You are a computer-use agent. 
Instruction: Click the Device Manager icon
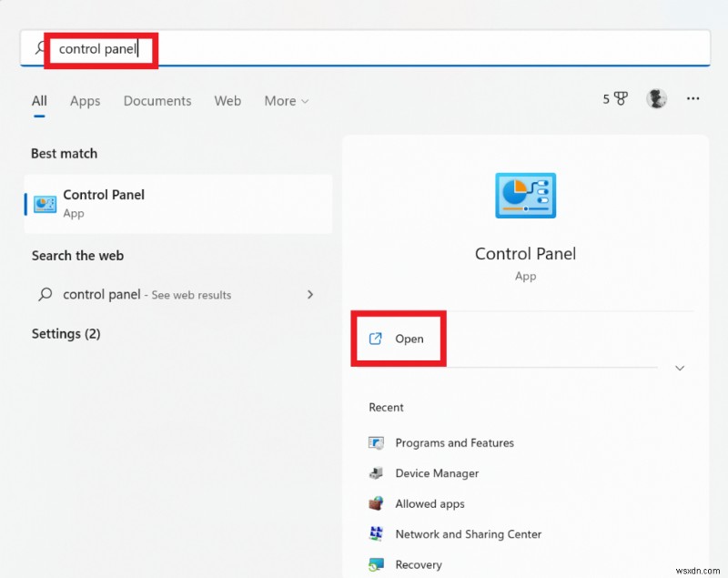click(376, 473)
